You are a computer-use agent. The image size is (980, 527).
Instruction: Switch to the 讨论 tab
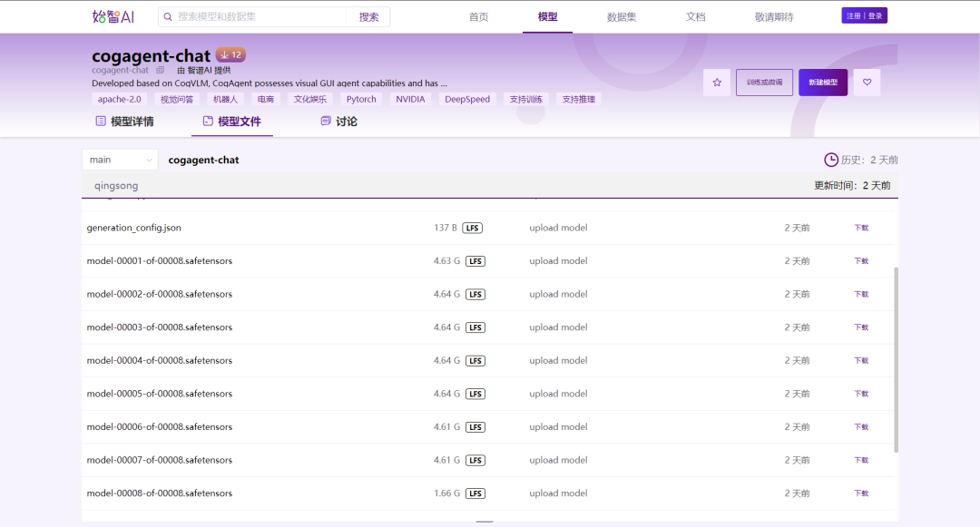pyautogui.click(x=338, y=122)
